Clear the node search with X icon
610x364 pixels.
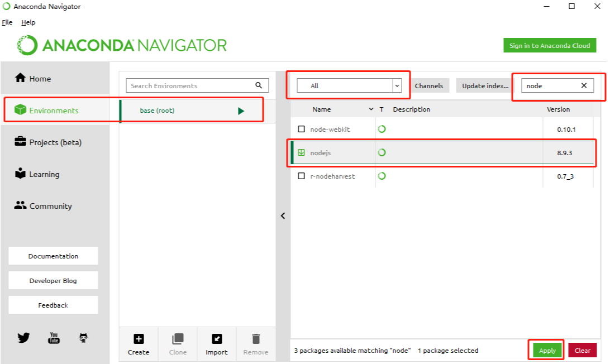(584, 85)
